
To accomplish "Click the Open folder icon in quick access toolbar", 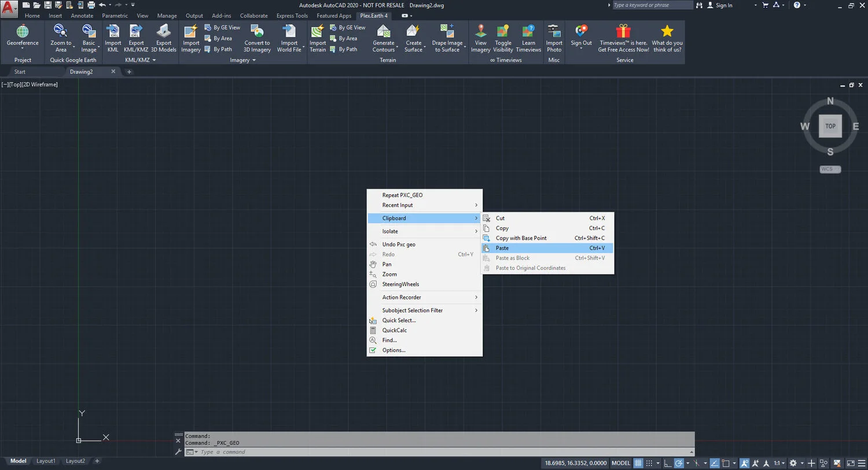I will [36, 5].
